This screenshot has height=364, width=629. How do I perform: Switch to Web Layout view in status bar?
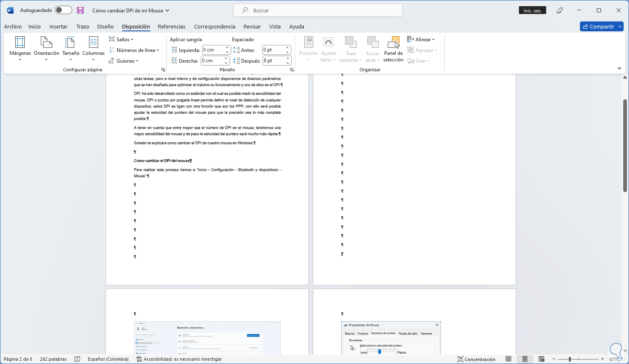(542, 359)
